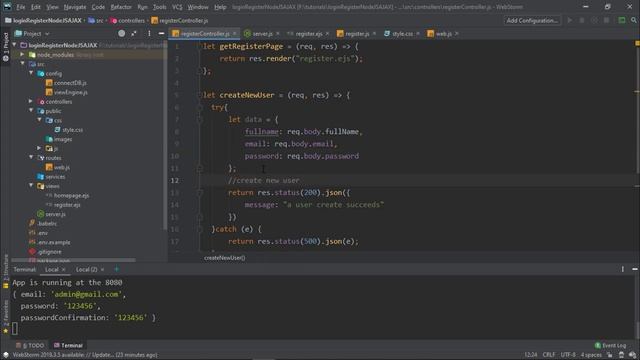
Task: Select web.js under routes folder
Action: [x=62, y=167]
